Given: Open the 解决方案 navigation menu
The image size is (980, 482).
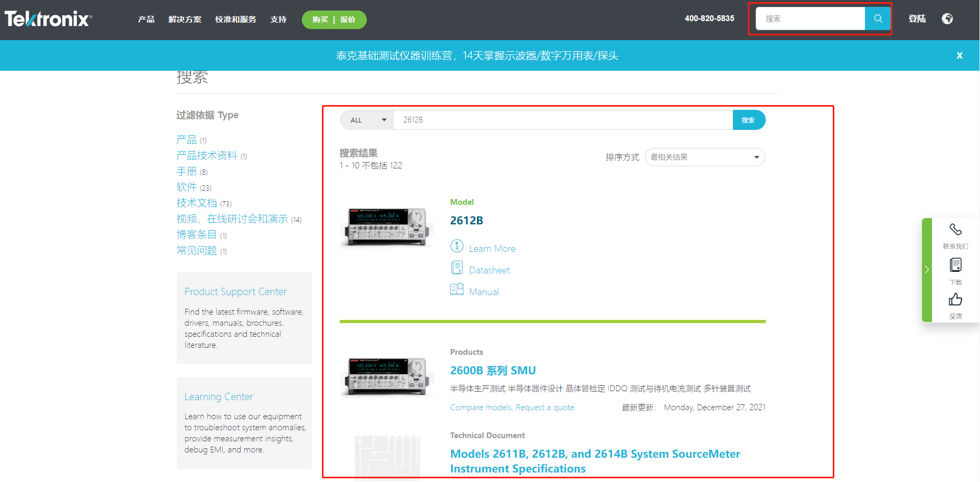Looking at the screenshot, I should (185, 20).
